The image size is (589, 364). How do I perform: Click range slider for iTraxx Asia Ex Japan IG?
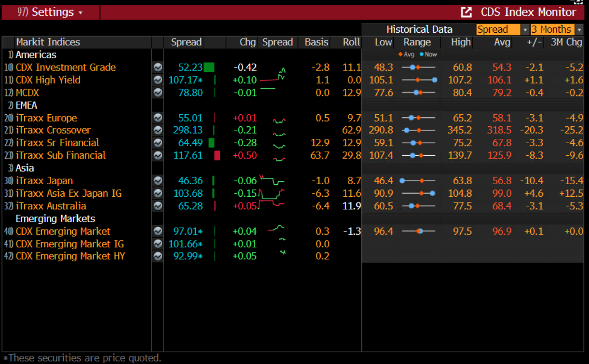pos(419,193)
